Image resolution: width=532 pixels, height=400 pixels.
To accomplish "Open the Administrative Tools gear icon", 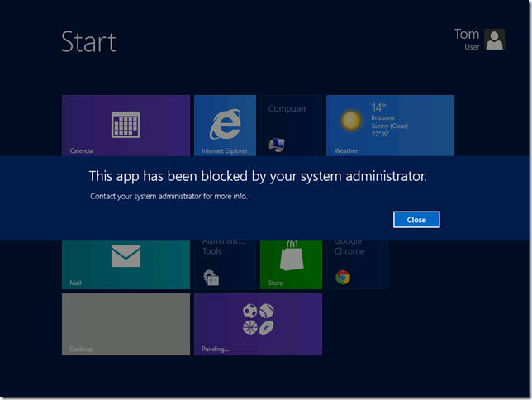I will point(211,278).
